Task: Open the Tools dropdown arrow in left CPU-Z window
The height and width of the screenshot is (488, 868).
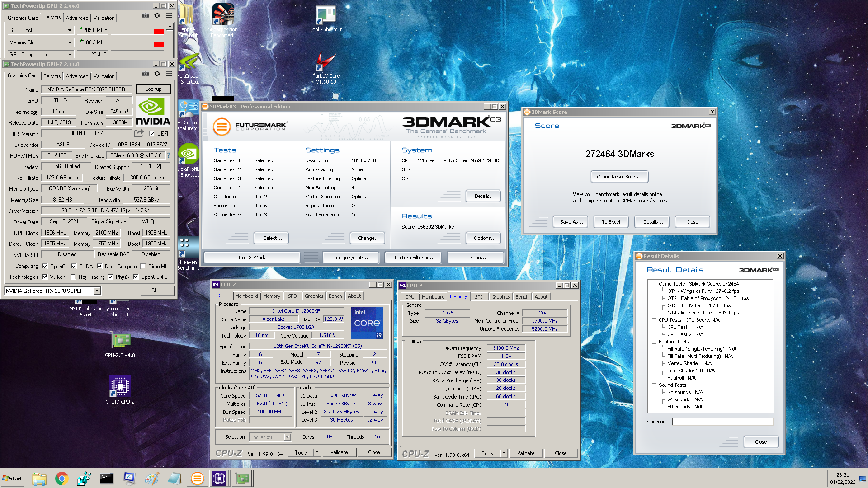Action: click(317, 452)
